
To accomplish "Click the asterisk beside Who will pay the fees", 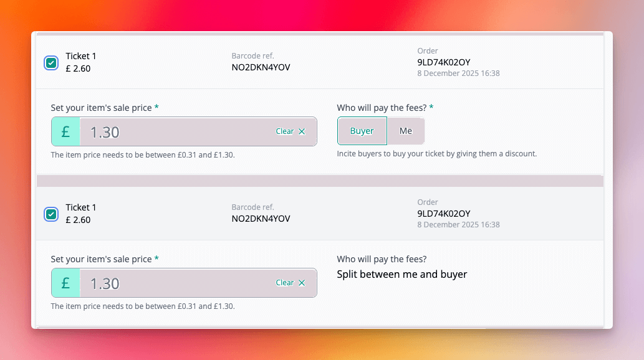I will click(432, 107).
